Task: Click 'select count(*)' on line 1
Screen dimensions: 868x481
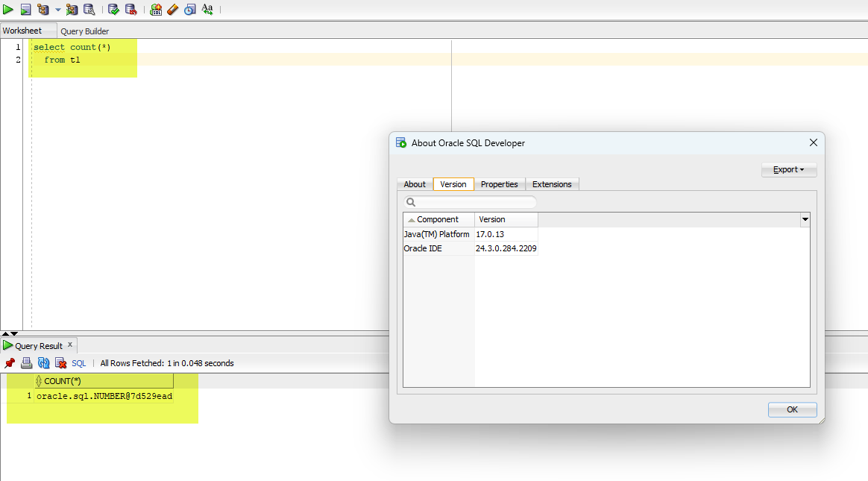Action: [x=72, y=47]
